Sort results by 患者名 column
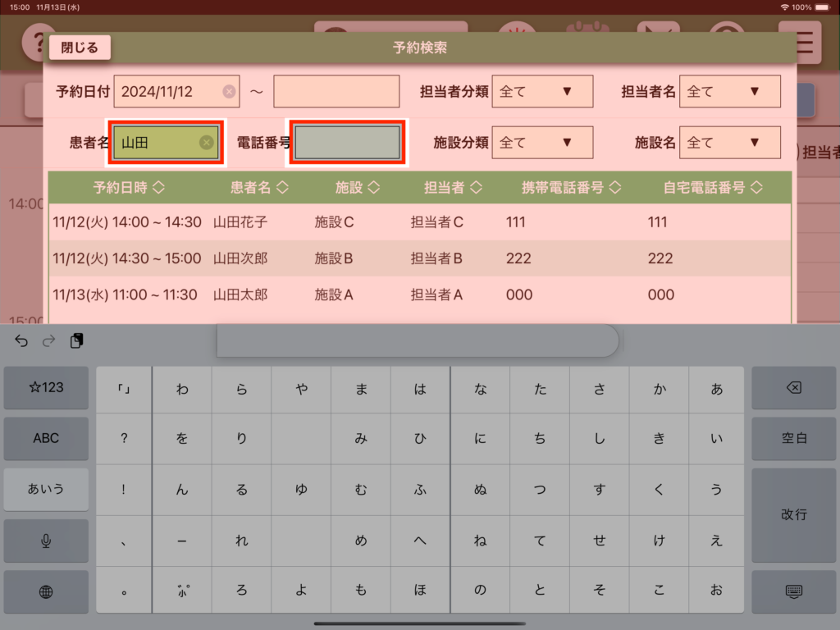Viewport: 840px width, 630px height. click(x=259, y=188)
